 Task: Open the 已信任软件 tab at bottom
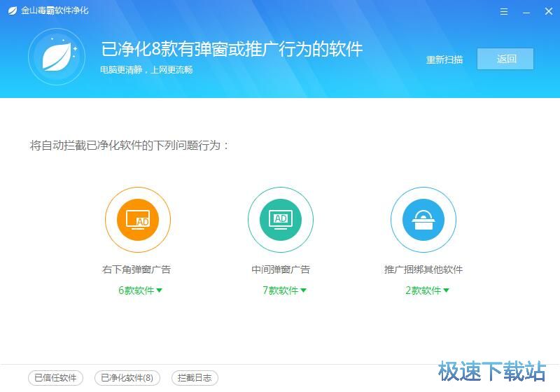tap(55, 378)
